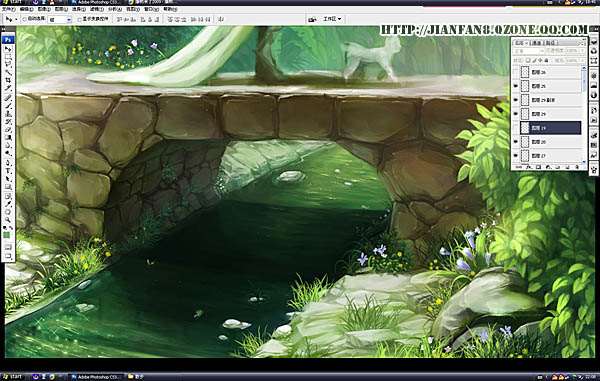
Task: Switch to the Channels tab in Layers panel
Action: click(536, 43)
